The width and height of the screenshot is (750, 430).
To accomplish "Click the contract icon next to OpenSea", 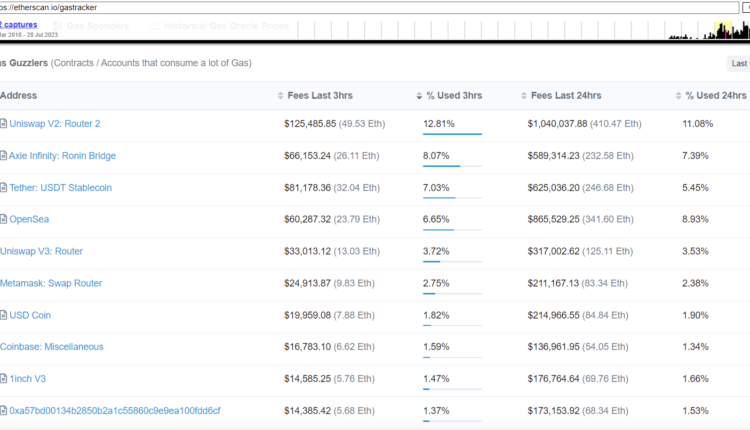I will pyautogui.click(x=4, y=219).
